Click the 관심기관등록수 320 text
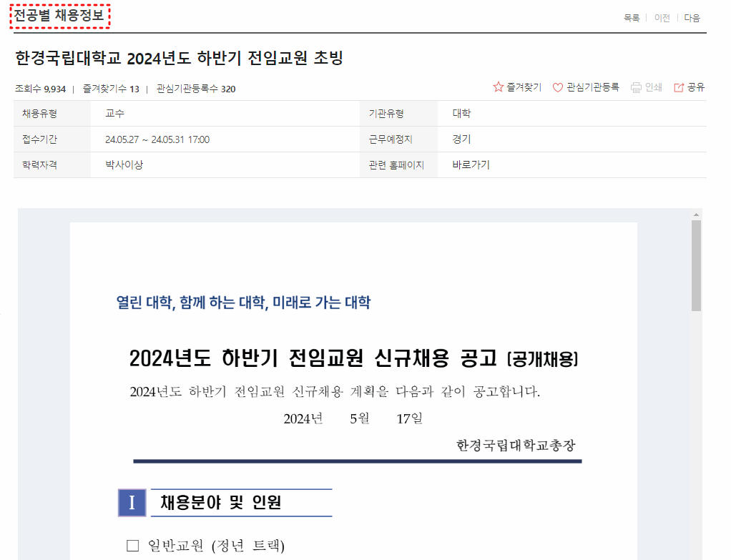This screenshot has width=731, height=560. pos(196,89)
